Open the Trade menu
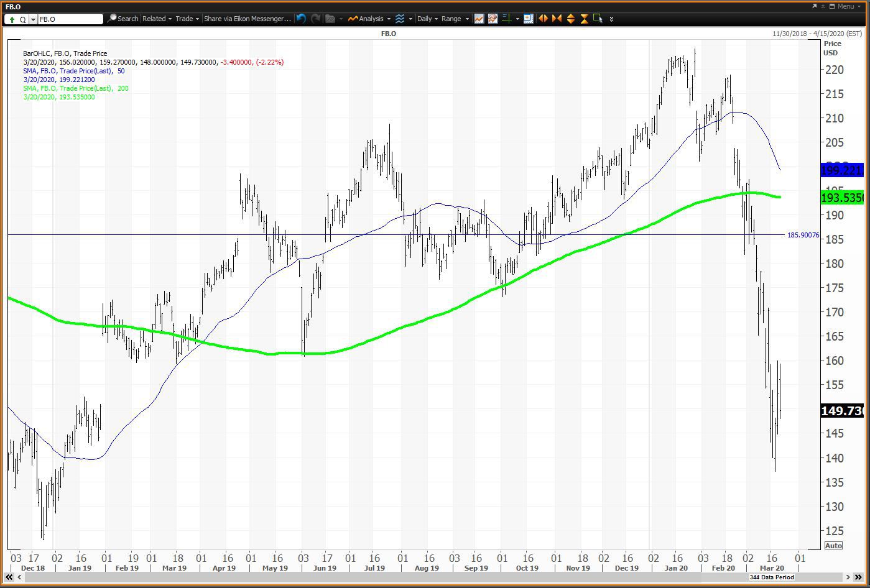 click(187, 19)
